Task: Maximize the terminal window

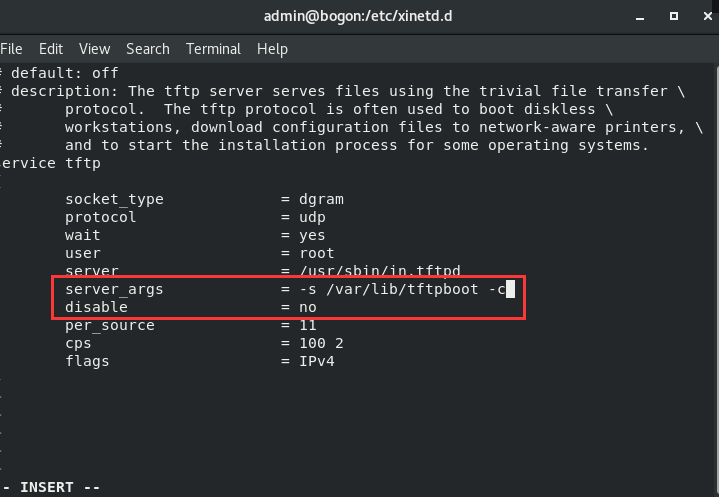Action: 674,16
